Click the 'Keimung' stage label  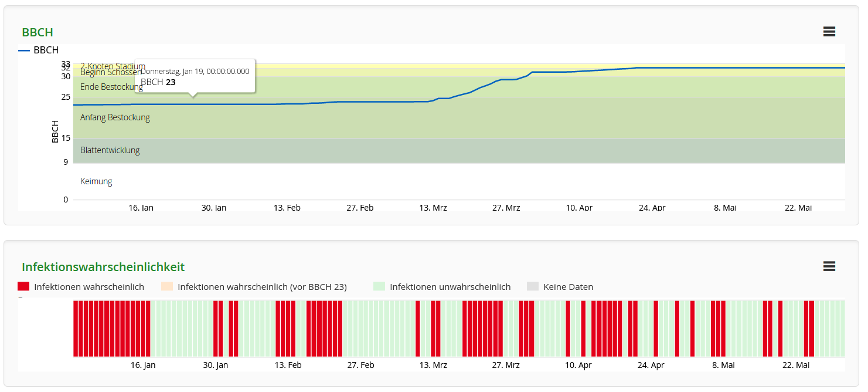(x=96, y=181)
